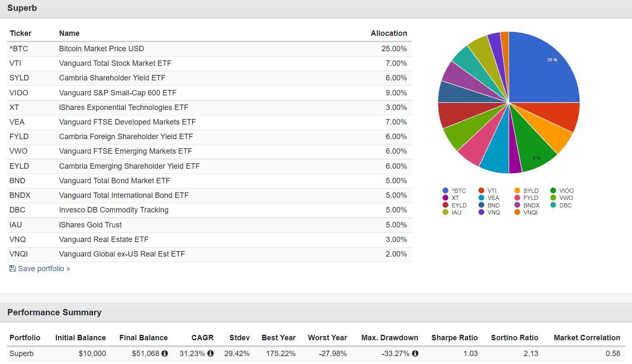Click the SYLD legend color dot
Image resolution: width=632 pixels, height=364 pixels.
tap(517, 191)
